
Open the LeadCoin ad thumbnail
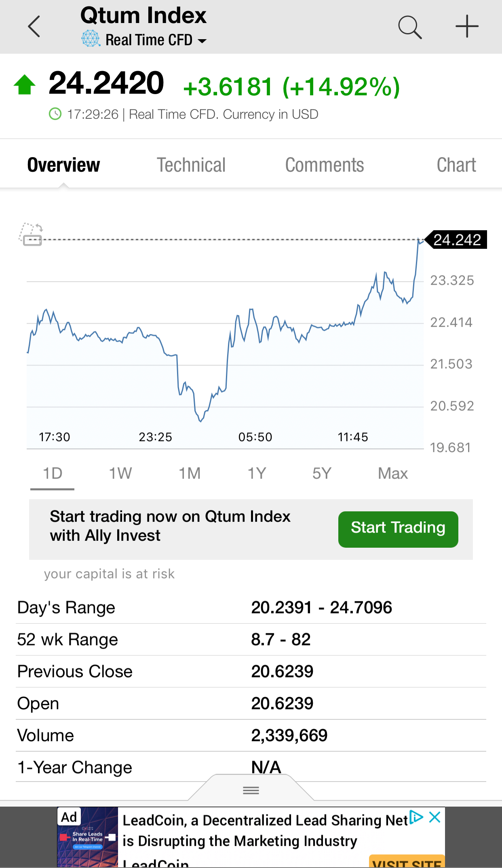tap(88, 837)
